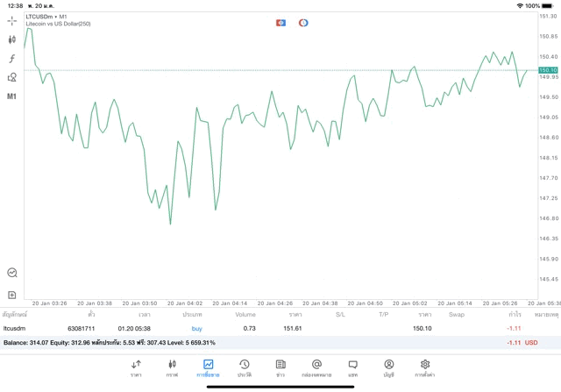Image resolution: width=561 pixels, height=392 pixels.
Task: Open the indicators function icon
Action: click(x=12, y=59)
